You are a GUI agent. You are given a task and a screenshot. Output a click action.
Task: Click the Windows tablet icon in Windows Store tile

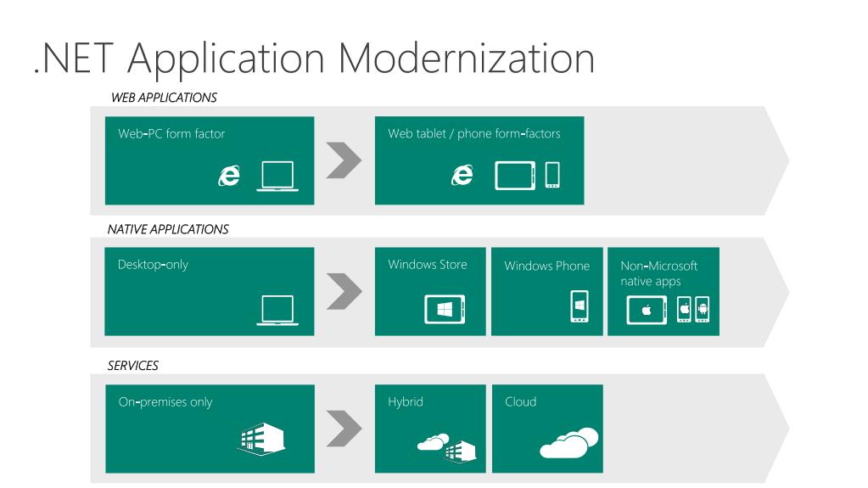click(x=445, y=309)
